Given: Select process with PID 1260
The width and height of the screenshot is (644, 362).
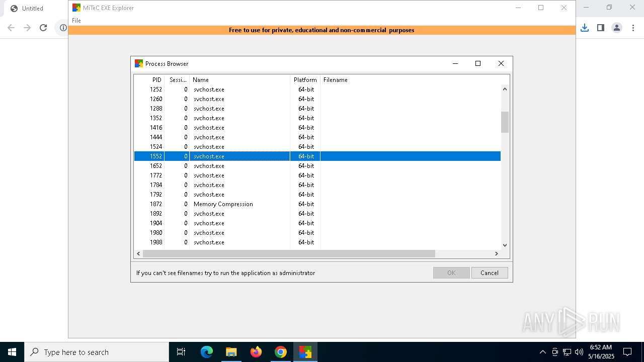Looking at the screenshot, I should tap(317, 99).
